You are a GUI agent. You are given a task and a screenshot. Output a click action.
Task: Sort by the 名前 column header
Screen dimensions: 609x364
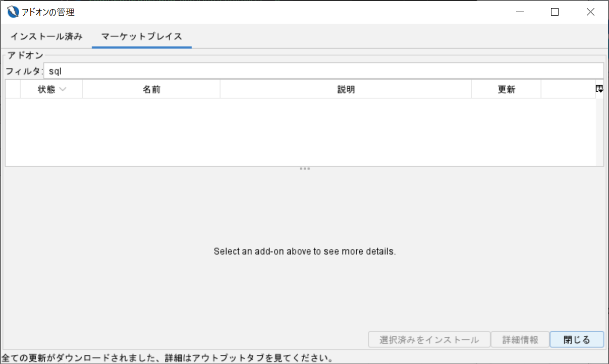[x=151, y=90]
